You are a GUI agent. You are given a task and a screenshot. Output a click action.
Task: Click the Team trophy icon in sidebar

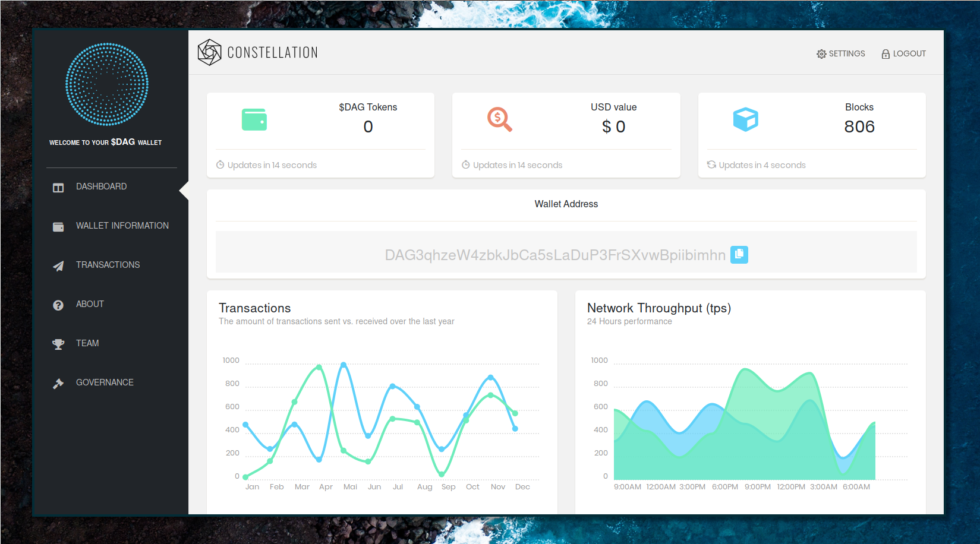point(58,344)
